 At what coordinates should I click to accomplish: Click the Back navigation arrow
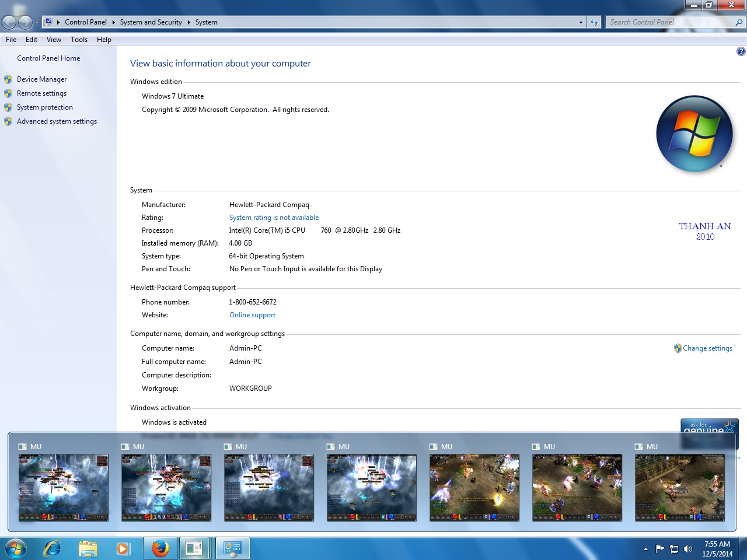tap(9, 22)
